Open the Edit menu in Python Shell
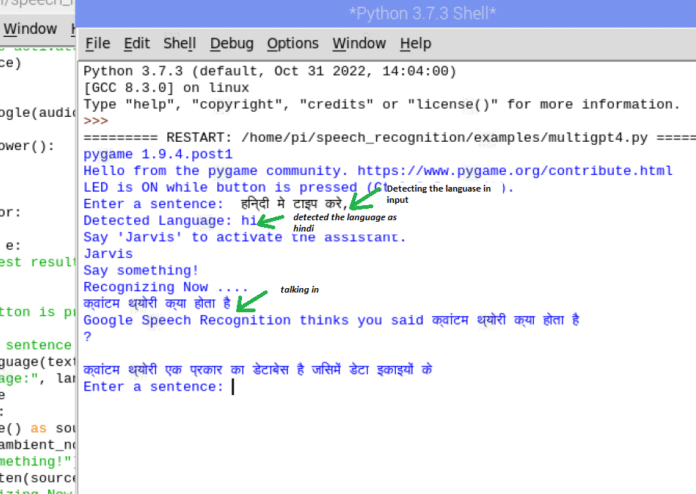 [136, 43]
